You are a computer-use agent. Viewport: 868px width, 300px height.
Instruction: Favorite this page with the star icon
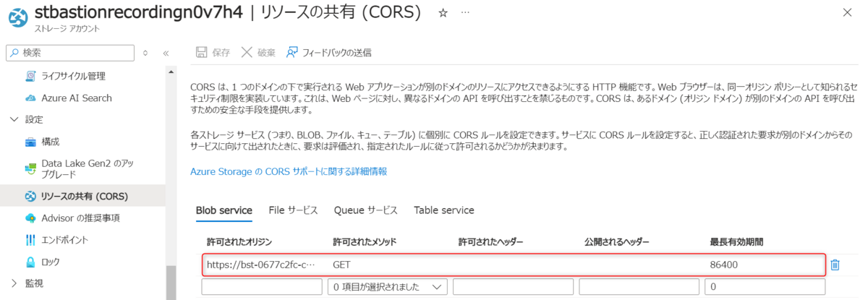(443, 13)
